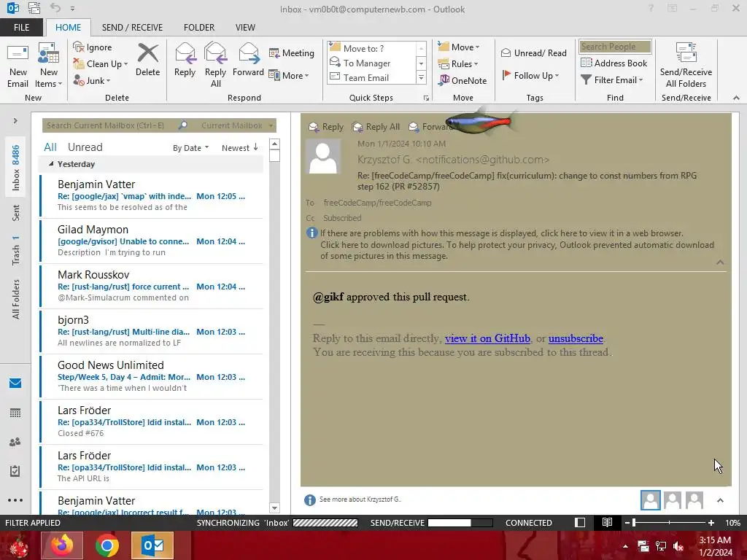Open the Filter Email dropdown

coord(612,80)
